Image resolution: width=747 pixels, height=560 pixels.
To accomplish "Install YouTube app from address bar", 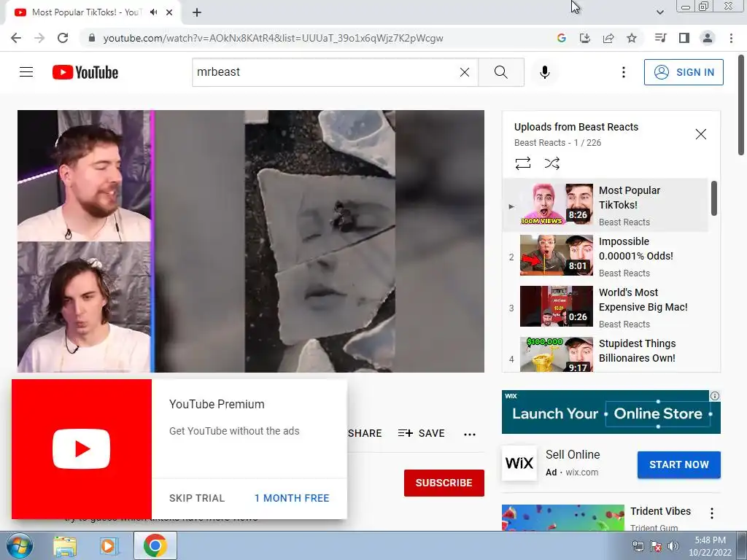I will [584, 38].
